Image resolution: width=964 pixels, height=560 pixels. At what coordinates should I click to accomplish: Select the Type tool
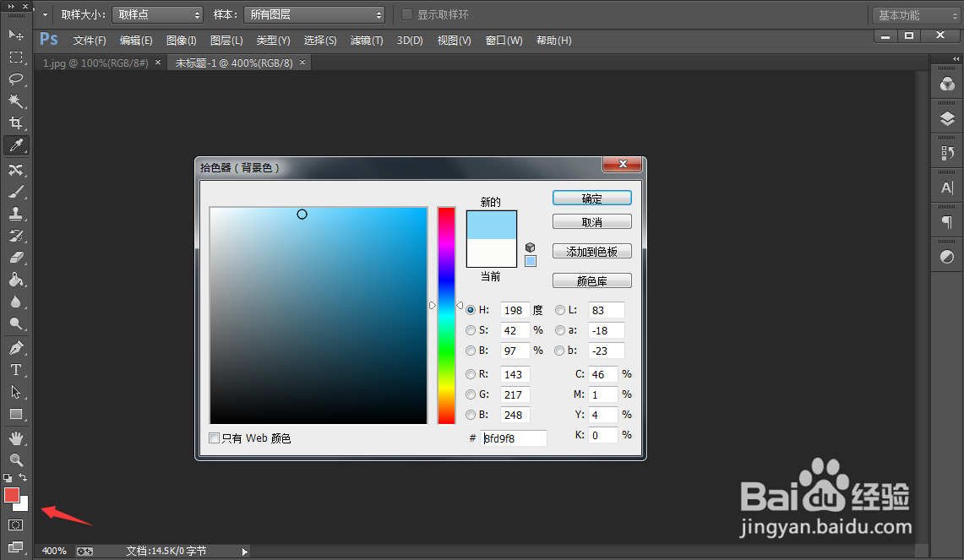(x=15, y=369)
